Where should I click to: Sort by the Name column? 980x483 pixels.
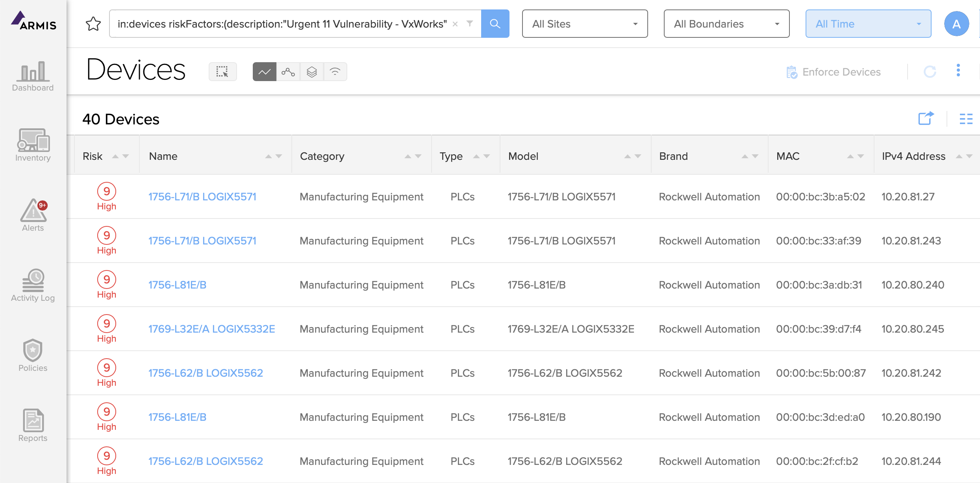[273, 156]
